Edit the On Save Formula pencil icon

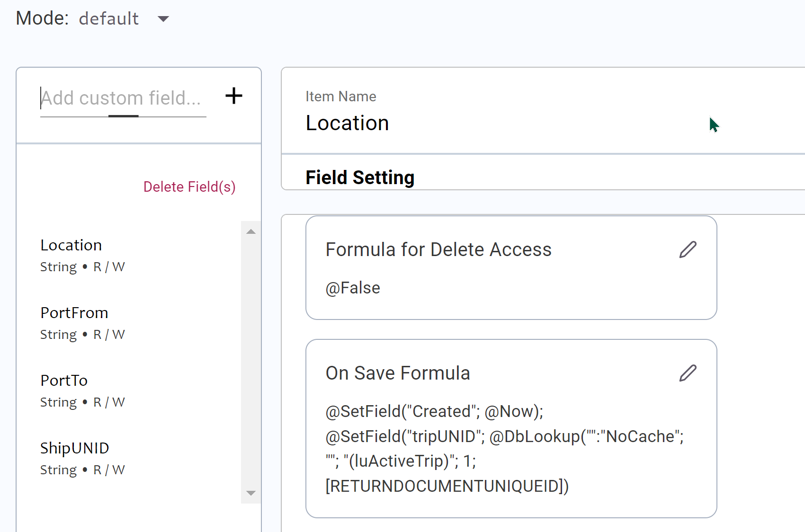pyautogui.click(x=688, y=373)
